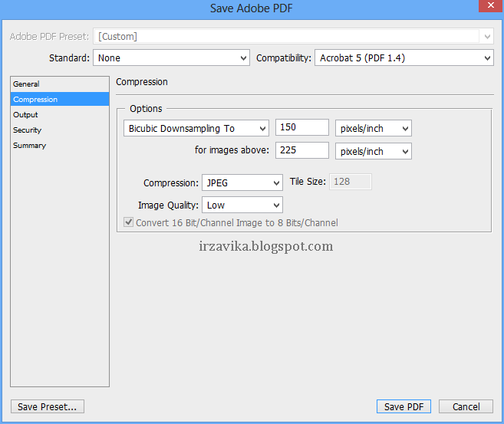Image resolution: width=504 pixels, height=424 pixels.
Task: Toggle Convert 16 Bit/Channel Image checkbox
Action: (129, 222)
